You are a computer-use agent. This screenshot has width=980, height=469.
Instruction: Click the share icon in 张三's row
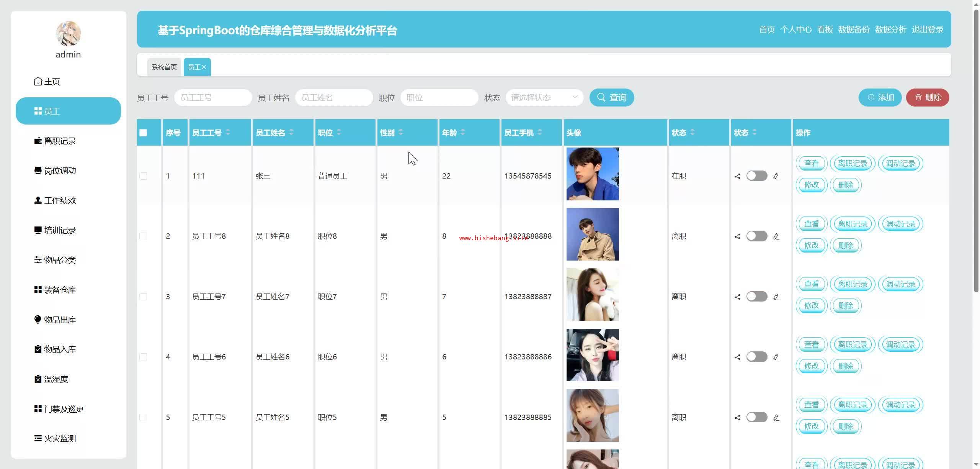click(x=737, y=176)
